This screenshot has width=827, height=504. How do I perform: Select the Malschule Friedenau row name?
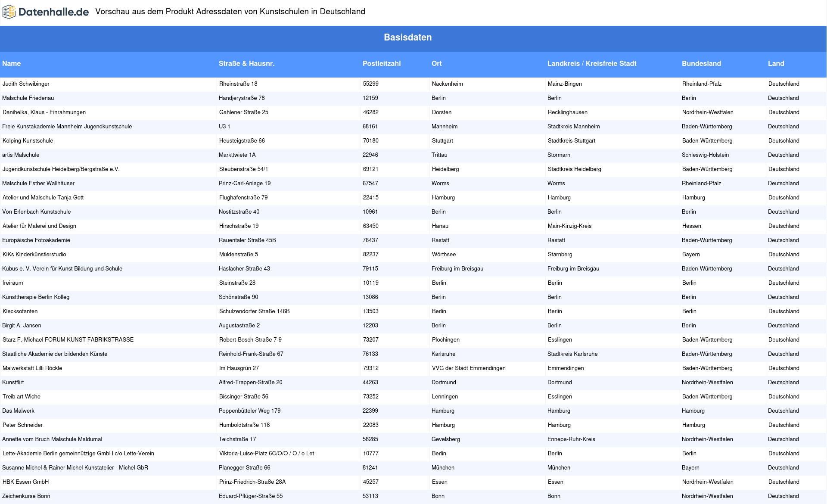tap(28, 98)
